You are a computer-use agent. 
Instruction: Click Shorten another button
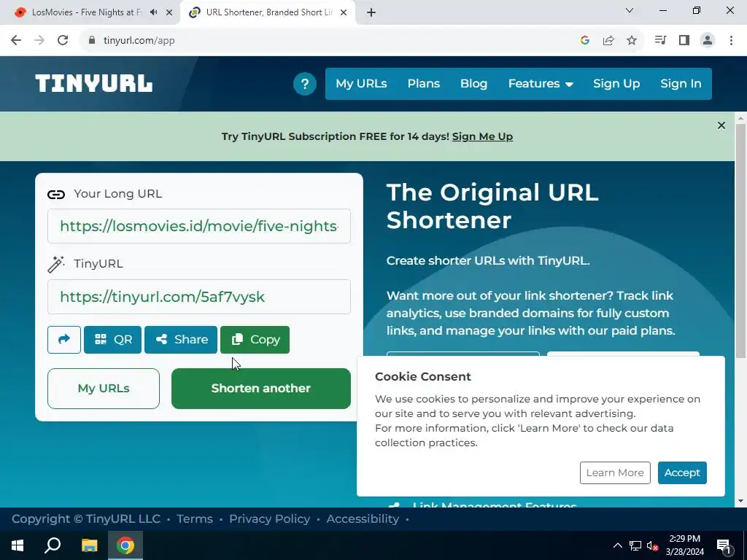[261, 389]
